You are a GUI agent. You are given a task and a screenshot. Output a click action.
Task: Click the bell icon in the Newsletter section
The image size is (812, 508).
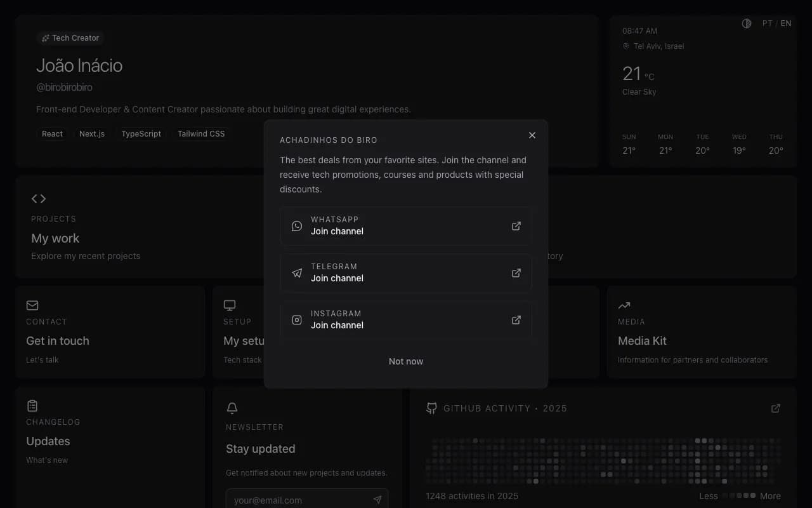232,408
